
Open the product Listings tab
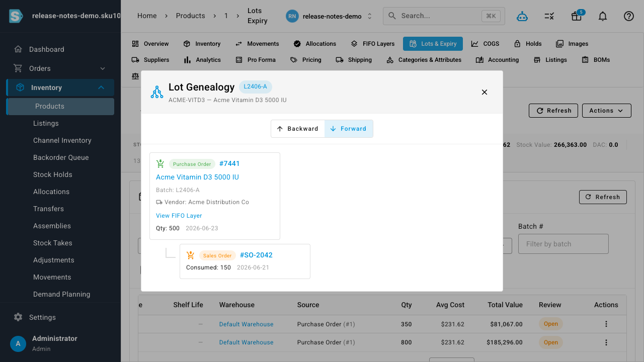click(550, 60)
